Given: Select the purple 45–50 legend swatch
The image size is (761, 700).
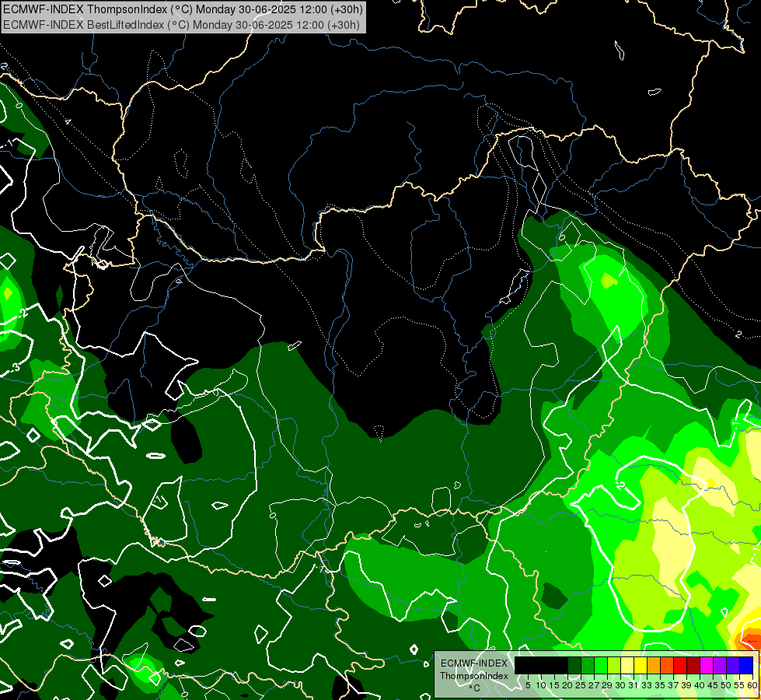Looking at the screenshot, I should tap(719, 666).
